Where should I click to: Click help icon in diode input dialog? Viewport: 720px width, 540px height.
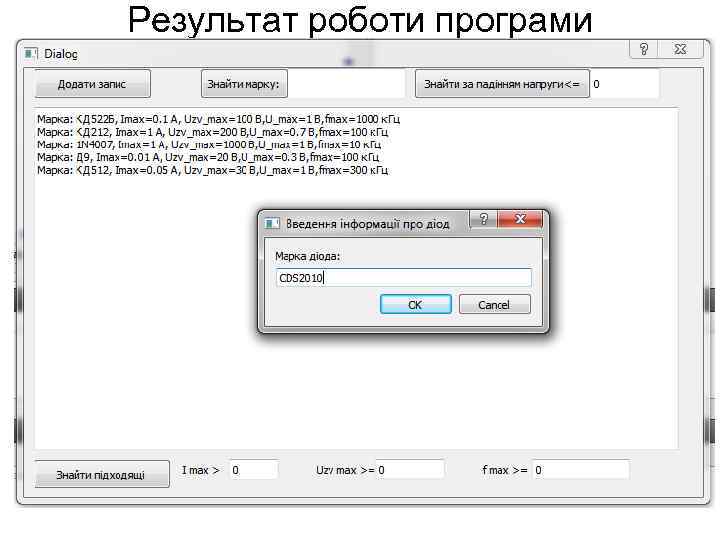click(483, 219)
